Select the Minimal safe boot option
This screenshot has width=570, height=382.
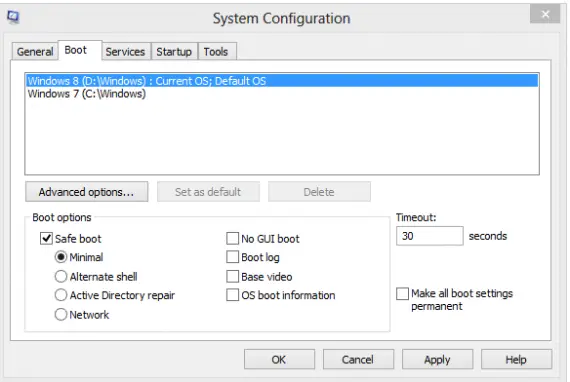[x=61, y=257]
